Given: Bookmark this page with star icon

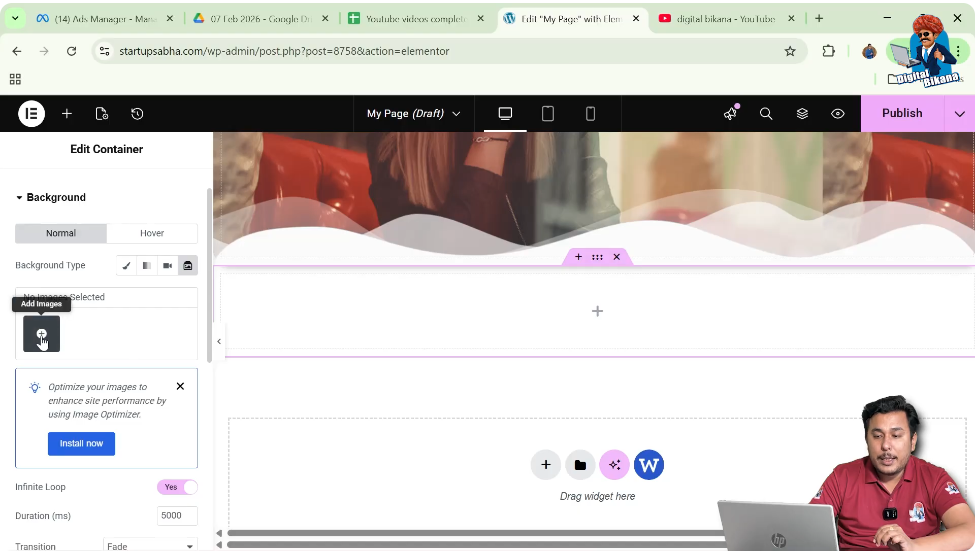Looking at the screenshot, I should [x=789, y=51].
